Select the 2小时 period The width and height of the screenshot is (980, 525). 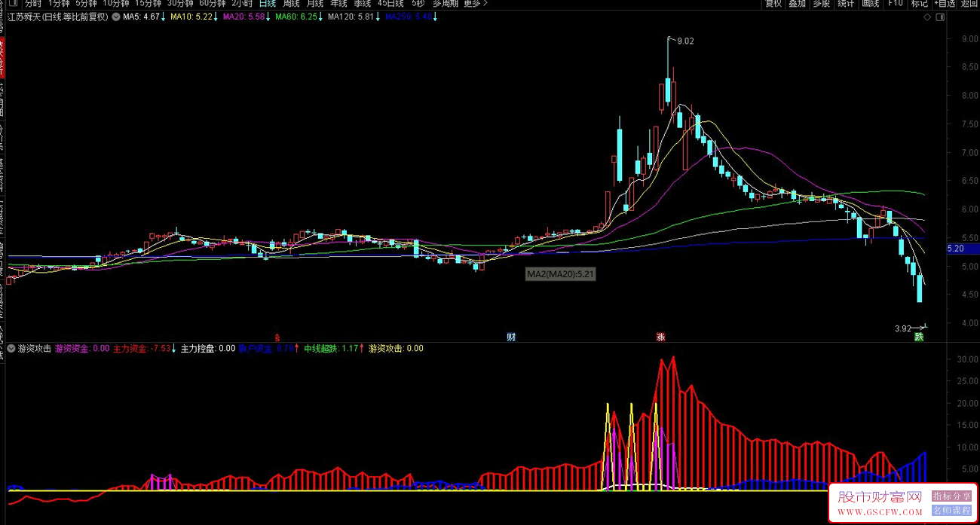[242, 3]
